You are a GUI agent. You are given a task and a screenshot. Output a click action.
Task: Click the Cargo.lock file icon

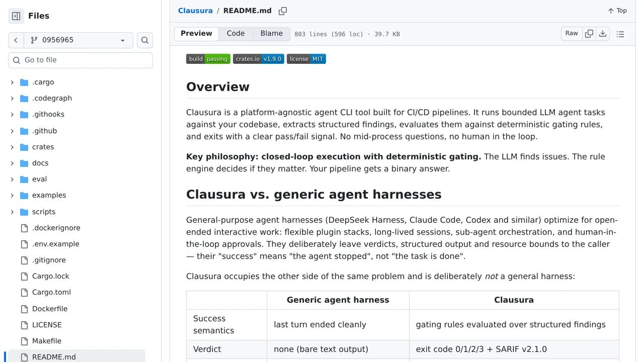point(24,276)
